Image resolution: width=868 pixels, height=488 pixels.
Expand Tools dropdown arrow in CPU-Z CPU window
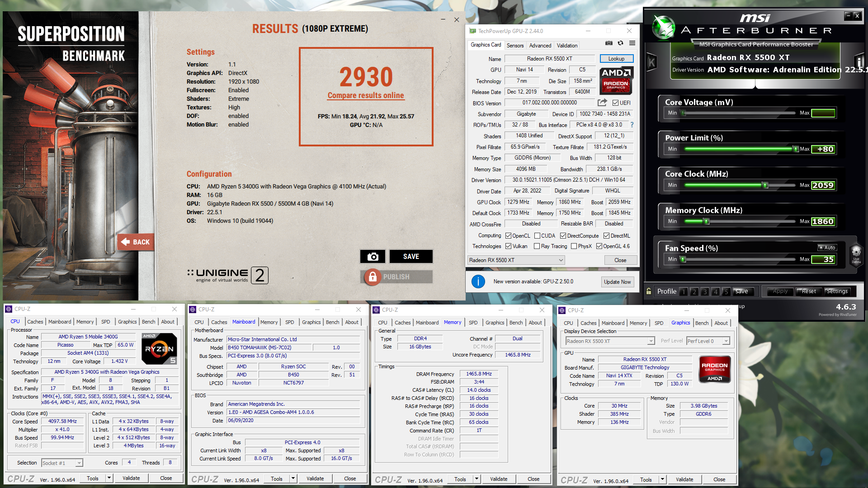pyautogui.click(x=109, y=478)
